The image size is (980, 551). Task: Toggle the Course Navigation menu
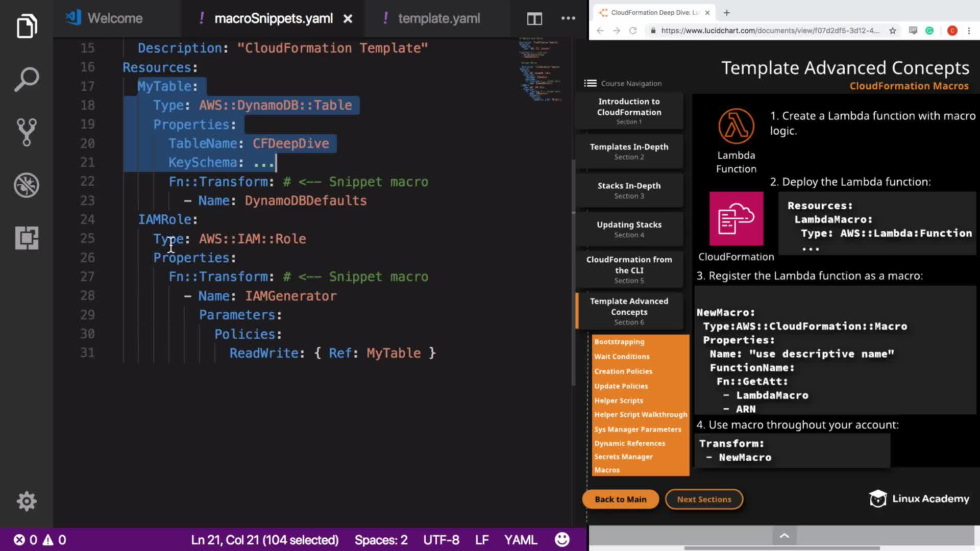click(x=591, y=83)
